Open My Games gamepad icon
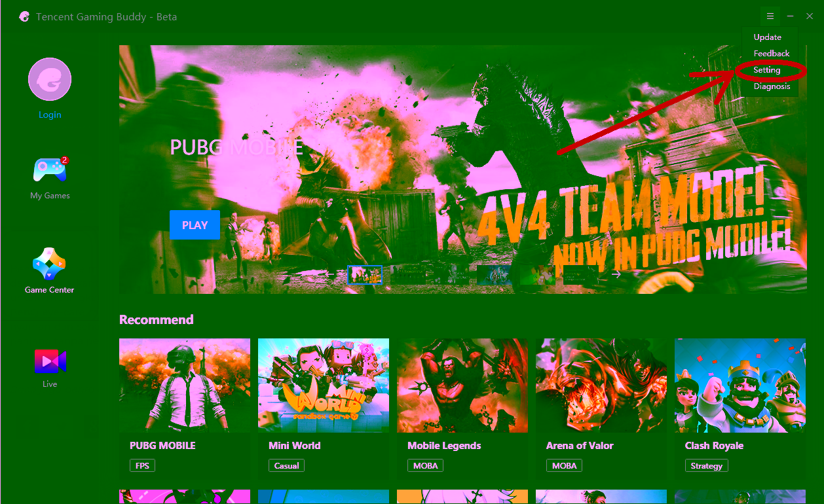824x504 pixels. tap(50, 170)
